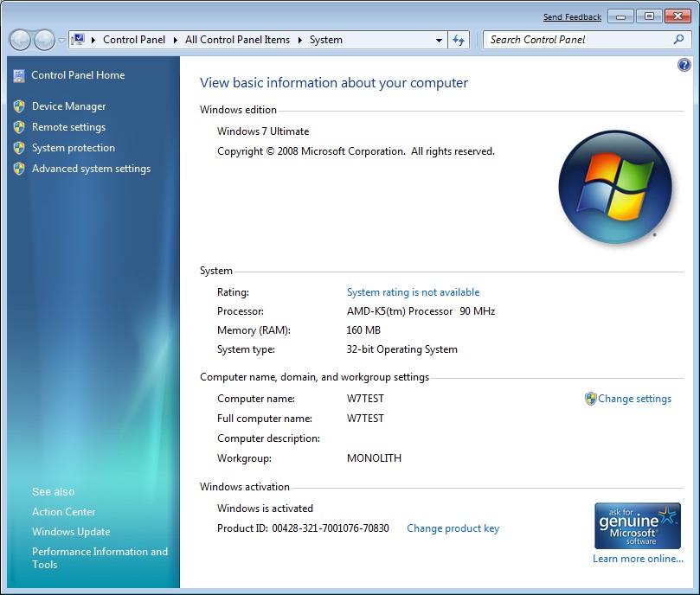Go back using the Back arrow button
This screenshot has height=595, width=700.
[x=21, y=40]
